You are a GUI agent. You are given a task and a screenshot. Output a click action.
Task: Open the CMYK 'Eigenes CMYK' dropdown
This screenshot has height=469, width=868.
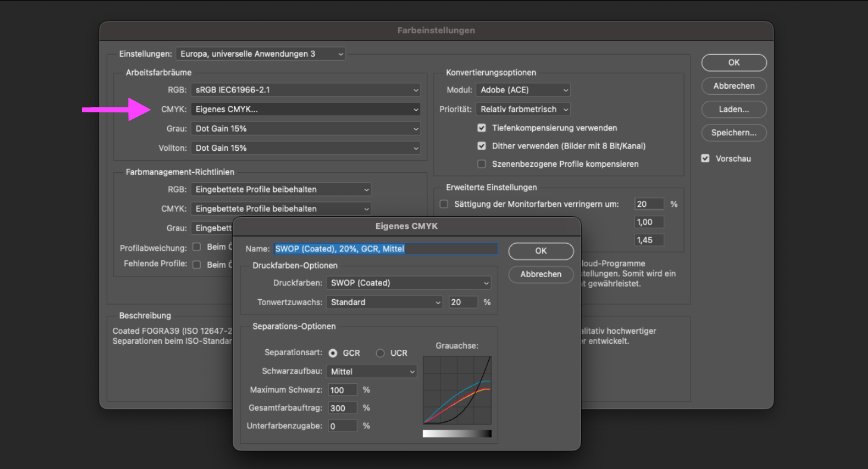(x=305, y=109)
